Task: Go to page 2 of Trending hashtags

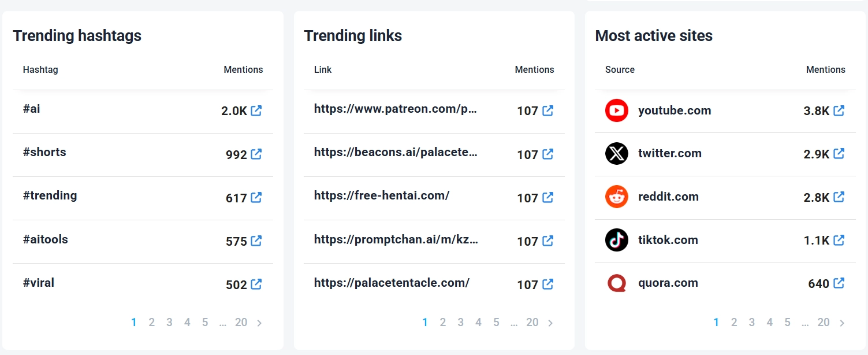Action: point(151,322)
